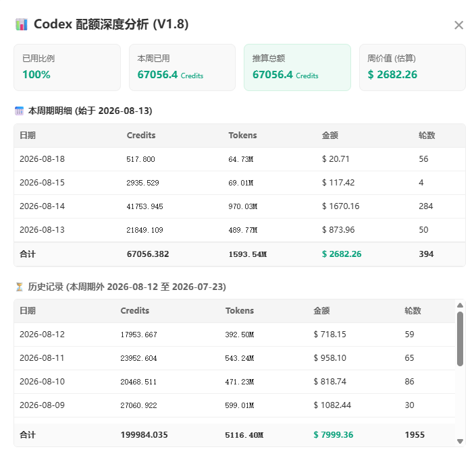This screenshot has height=462, width=476.
Task: Click the Credits header in the current cycle table
Action: click(x=141, y=135)
